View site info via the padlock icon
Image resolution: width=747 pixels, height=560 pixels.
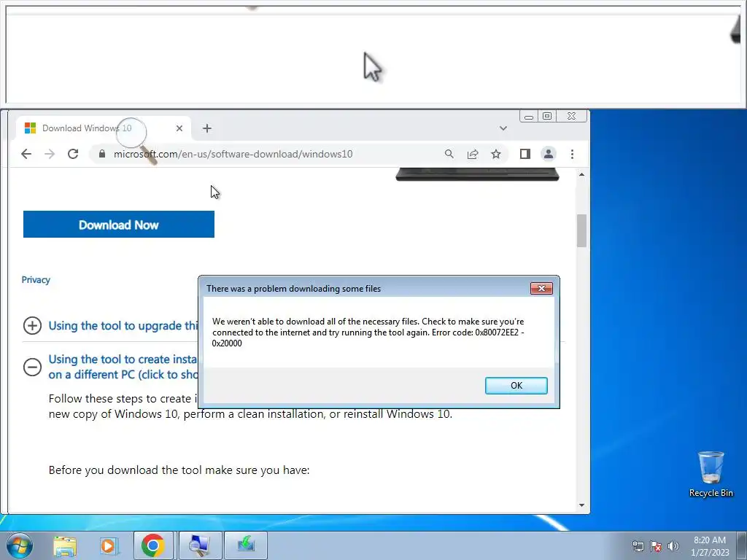pyautogui.click(x=101, y=154)
